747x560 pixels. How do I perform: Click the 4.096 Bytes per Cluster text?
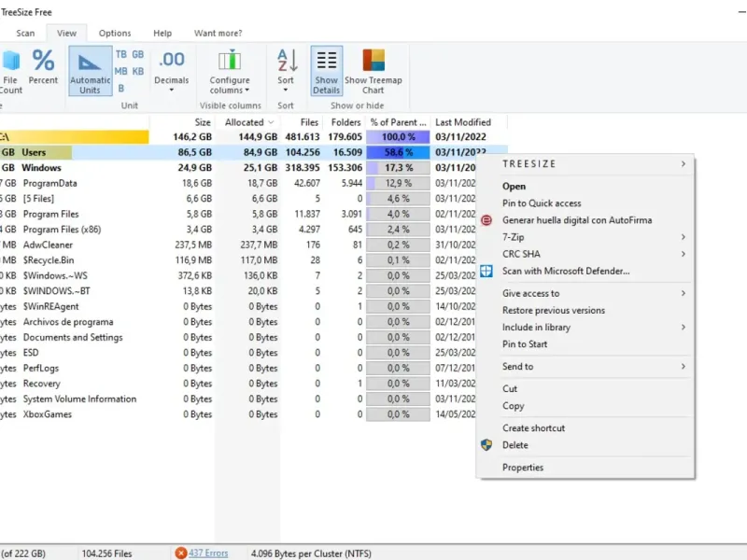click(x=311, y=553)
